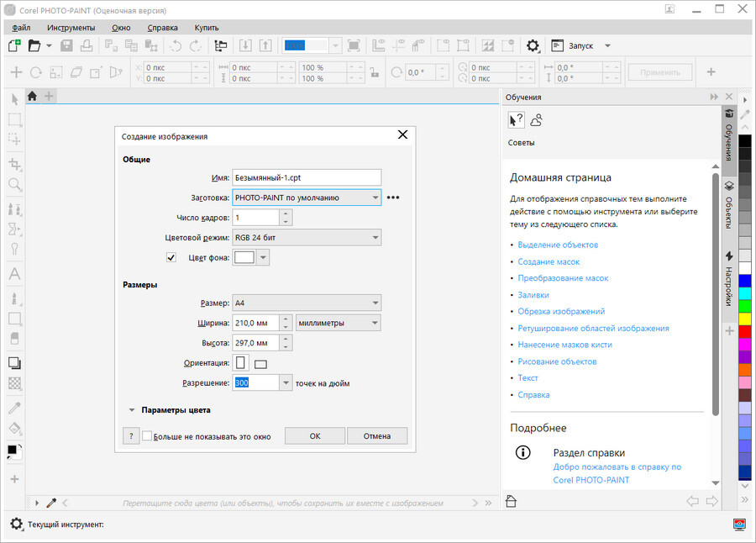
Task: Pick the blue swatch in color palette
Action: pyautogui.click(x=745, y=281)
